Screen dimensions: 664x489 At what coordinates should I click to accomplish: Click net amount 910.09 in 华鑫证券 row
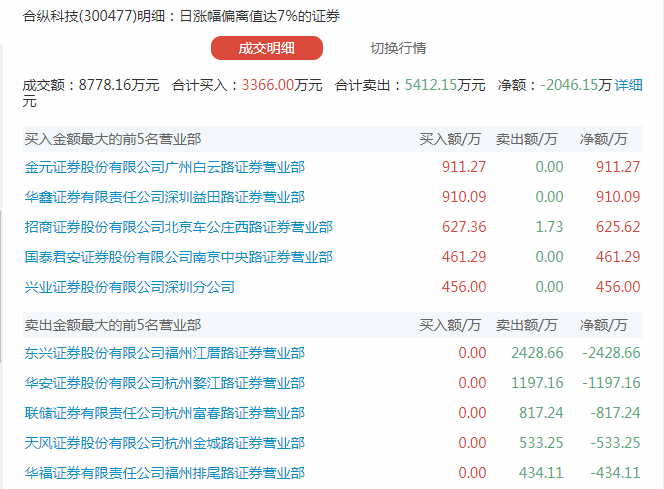point(618,197)
